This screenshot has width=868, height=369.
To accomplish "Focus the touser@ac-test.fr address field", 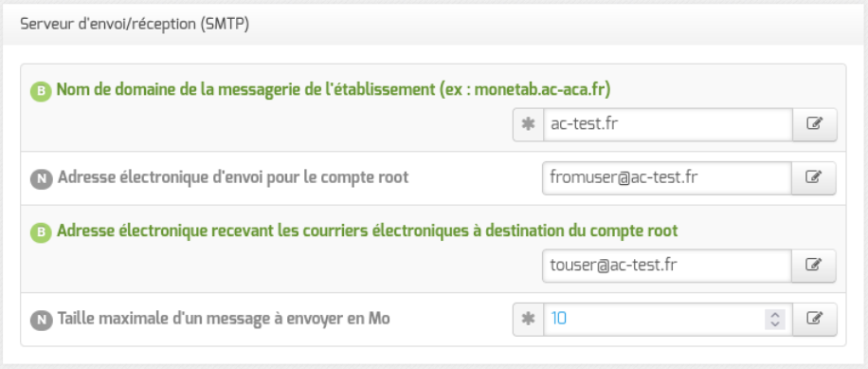I will tap(667, 266).
